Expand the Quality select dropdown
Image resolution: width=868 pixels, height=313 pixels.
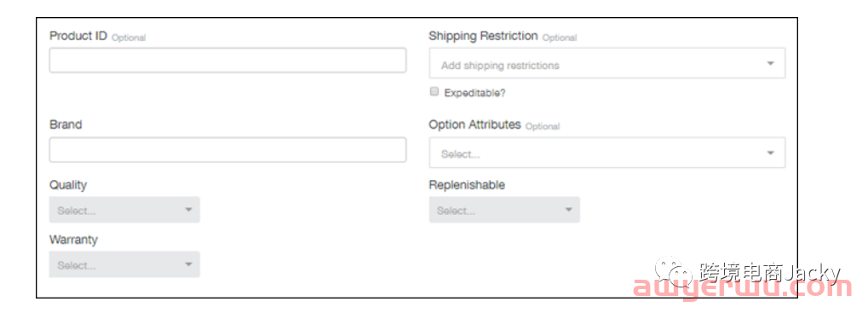click(x=124, y=210)
